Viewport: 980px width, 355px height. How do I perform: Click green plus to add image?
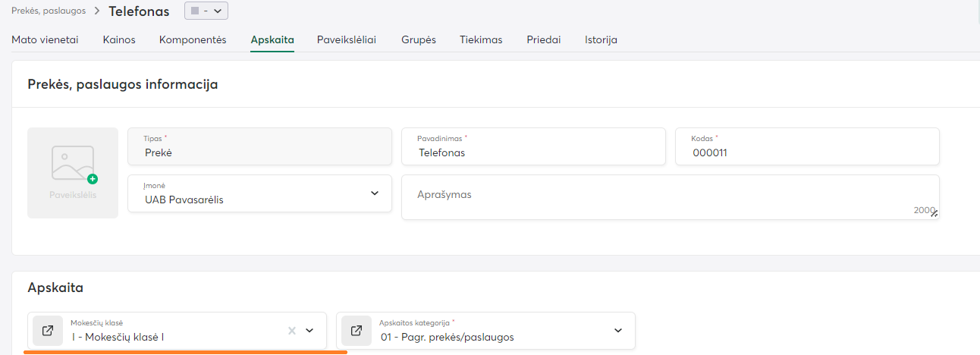tap(93, 179)
